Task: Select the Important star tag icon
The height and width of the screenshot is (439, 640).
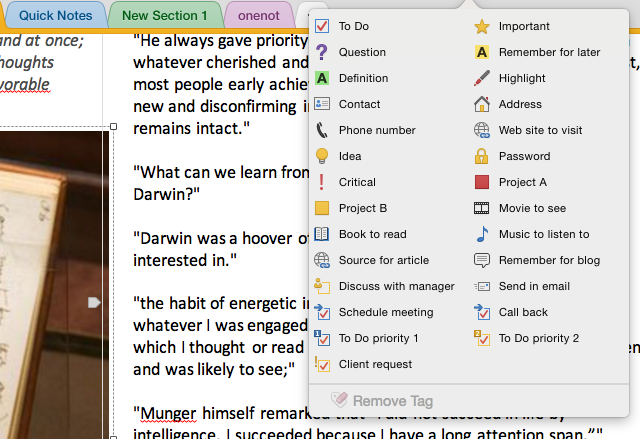Action: (482, 27)
